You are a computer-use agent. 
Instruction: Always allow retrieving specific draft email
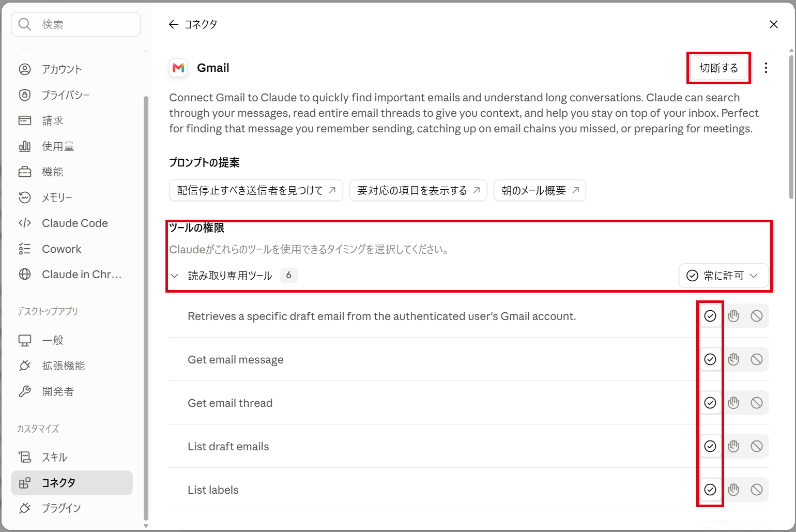coord(710,316)
